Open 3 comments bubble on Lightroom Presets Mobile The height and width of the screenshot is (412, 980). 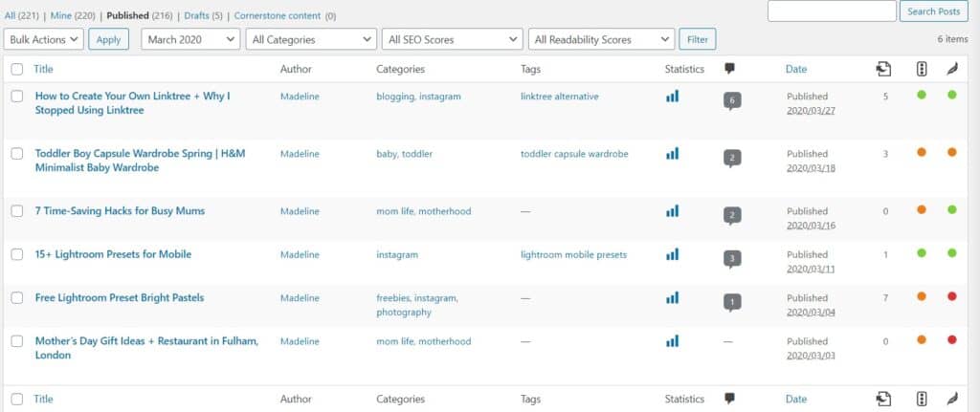[732, 259]
